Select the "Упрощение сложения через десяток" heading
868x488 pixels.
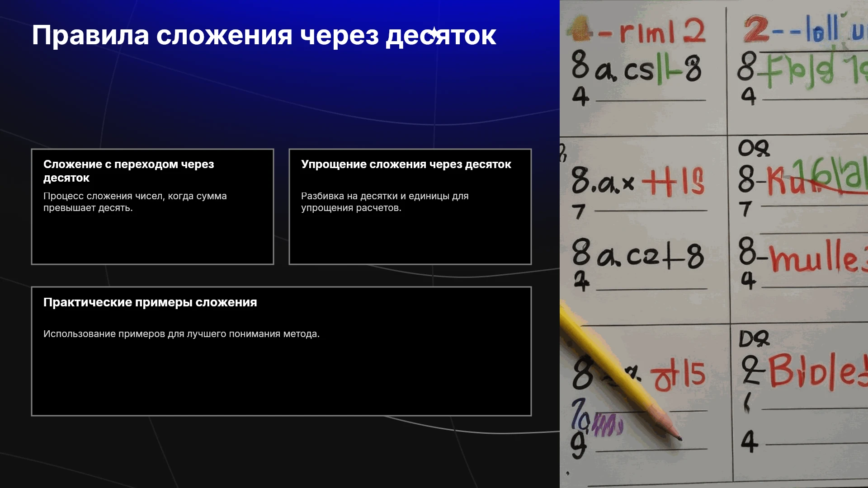point(406,164)
